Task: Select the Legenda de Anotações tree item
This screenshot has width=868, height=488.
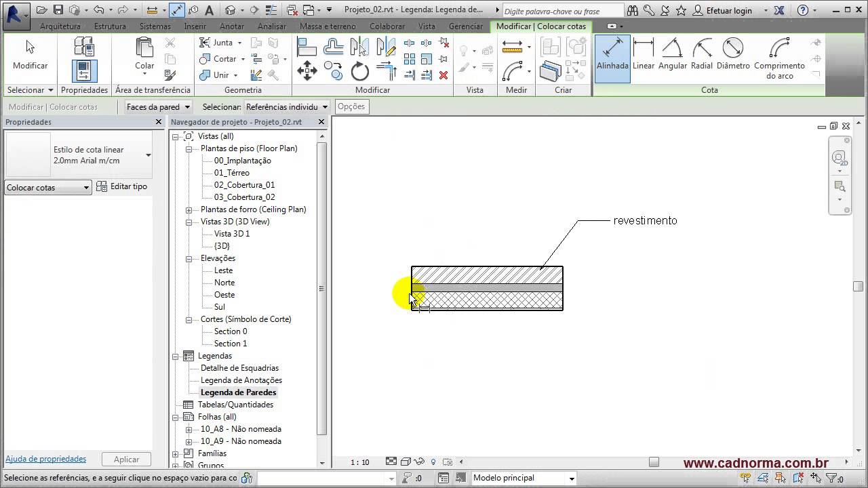Action: 241,380
